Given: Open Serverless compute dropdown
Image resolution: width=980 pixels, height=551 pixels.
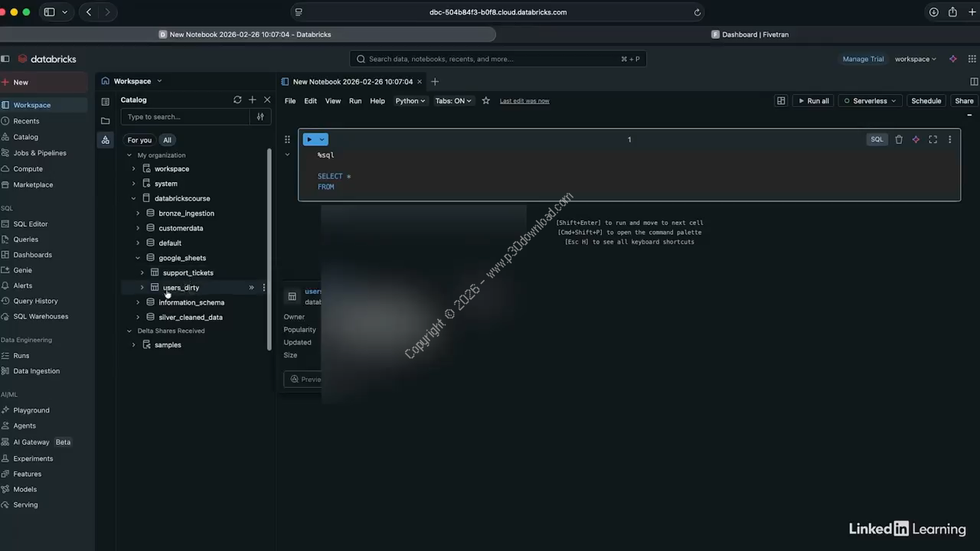Looking at the screenshot, I should coord(869,100).
